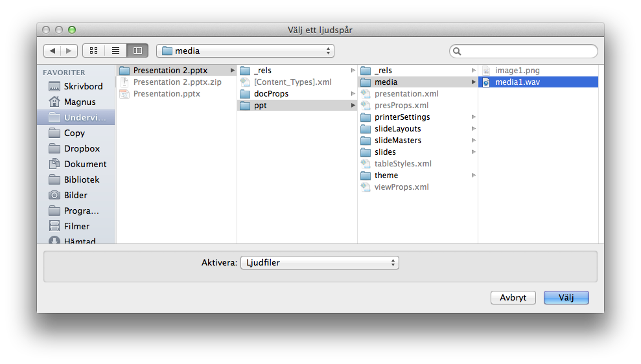
Task: Click the Välj button
Action: click(x=566, y=297)
